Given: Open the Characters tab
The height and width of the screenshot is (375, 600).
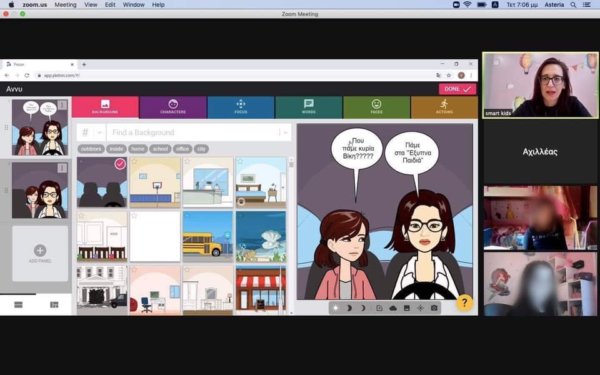Looking at the screenshot, I should pyautogui.click(x=173, y=107).
